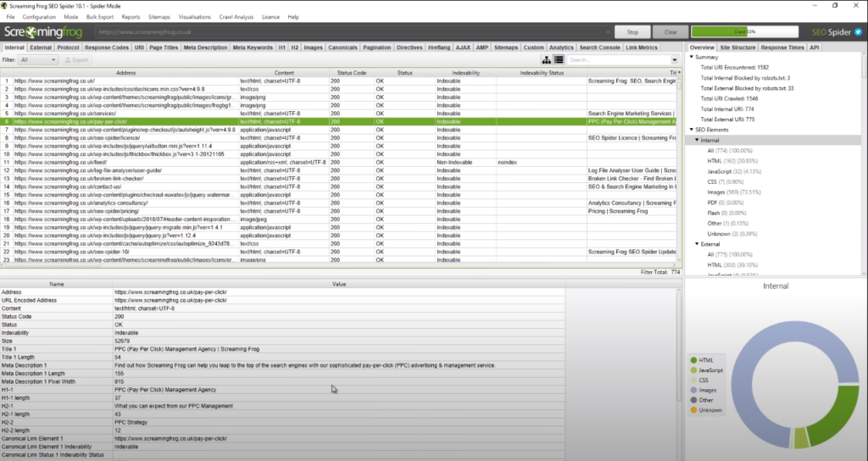The image size is (868, 461).
Task: Switch to the Hreflang tab
Action: click(x=439, y=47)
